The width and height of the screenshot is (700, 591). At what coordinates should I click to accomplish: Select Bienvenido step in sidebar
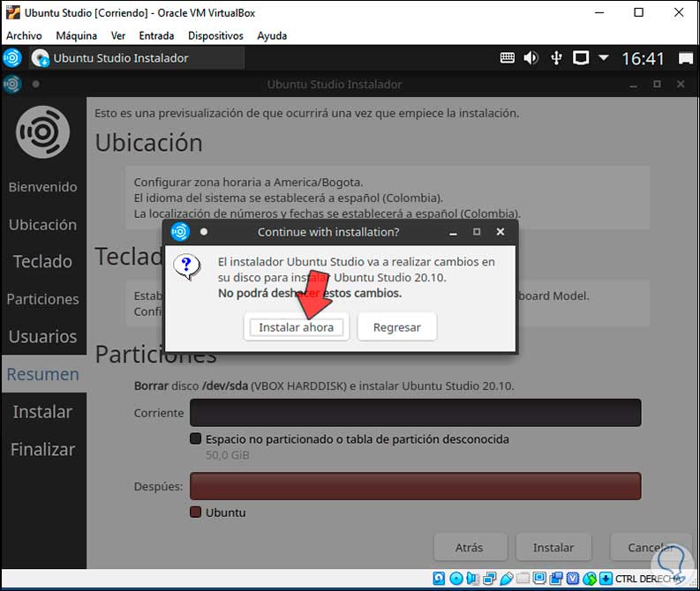click(x=43, y=186)
